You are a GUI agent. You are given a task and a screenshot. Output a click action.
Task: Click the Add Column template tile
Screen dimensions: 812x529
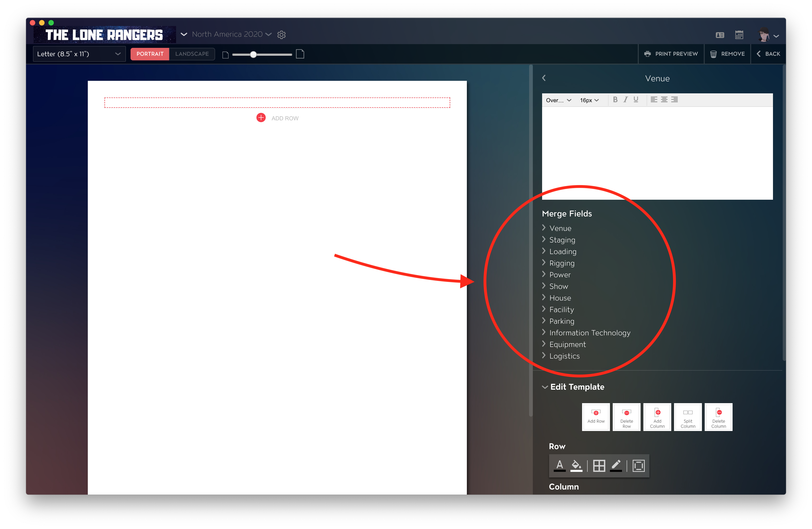click(x=657, y=417)
